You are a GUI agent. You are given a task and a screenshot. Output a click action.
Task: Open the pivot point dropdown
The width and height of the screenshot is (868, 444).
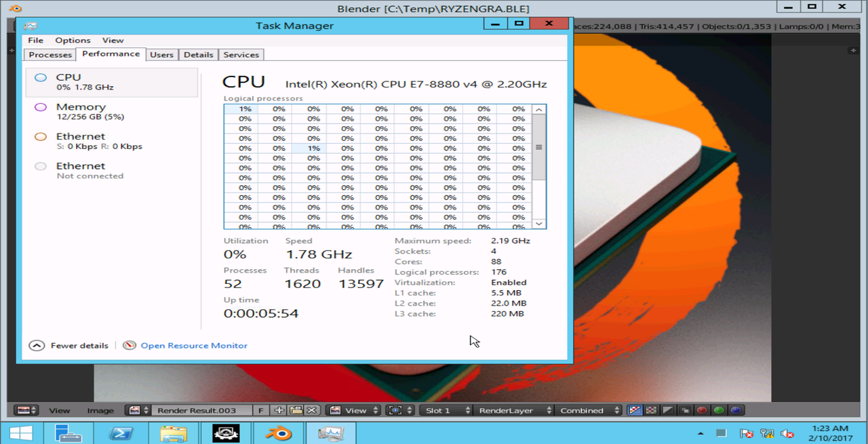pyautogui.click(x=401, y=410)
